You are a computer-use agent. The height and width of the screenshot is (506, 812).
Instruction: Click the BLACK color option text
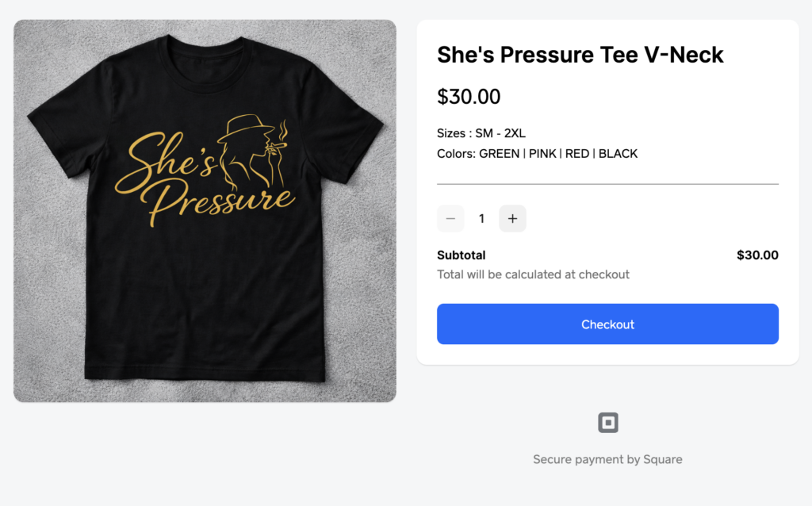pos(618,154)
